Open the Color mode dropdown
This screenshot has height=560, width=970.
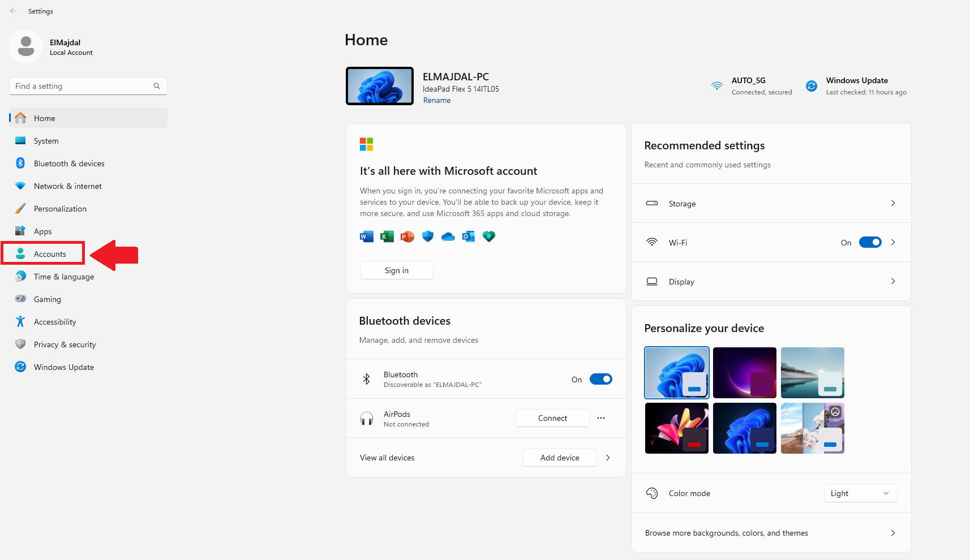click(x=860, y=493)
